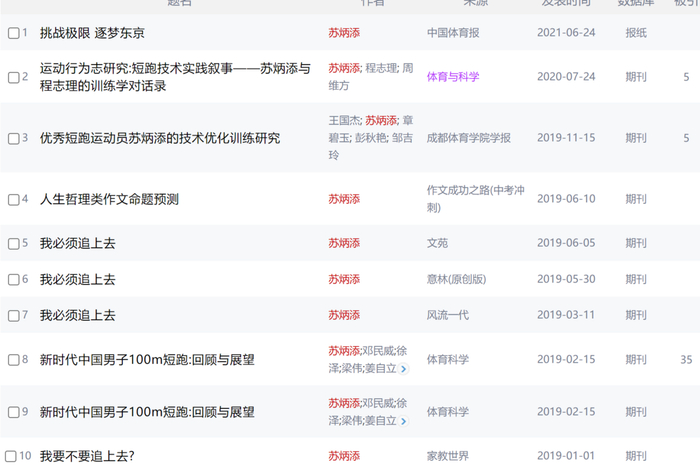Select checkbox next to 人生哲理类作文命题预测
The height and width of the screenshot is (469, 700).
point(14,199)
